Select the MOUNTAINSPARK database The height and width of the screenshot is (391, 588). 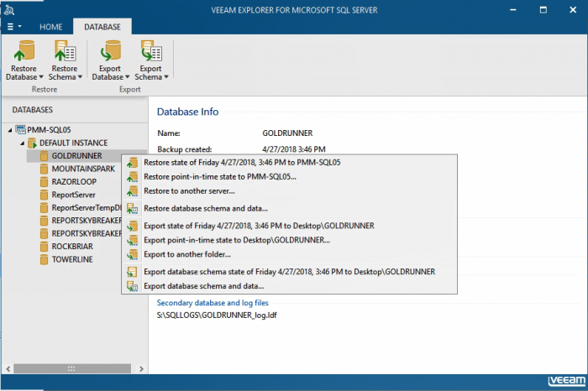83,169
